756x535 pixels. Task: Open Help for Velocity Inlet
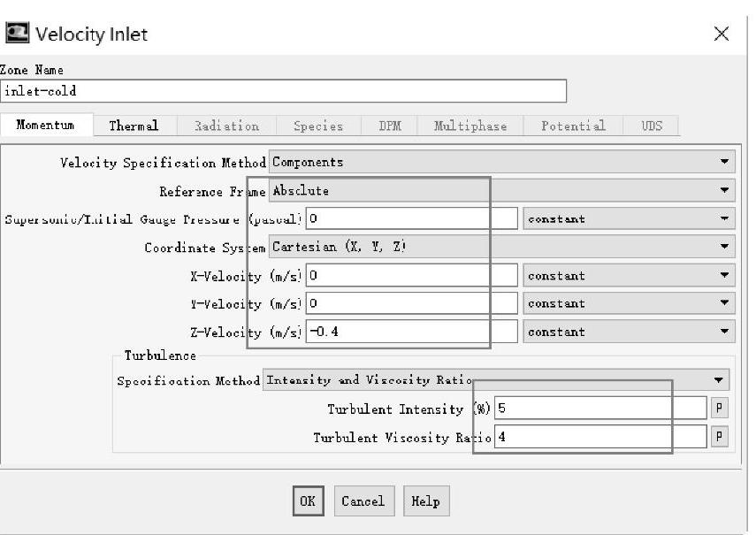click(425, 501)
